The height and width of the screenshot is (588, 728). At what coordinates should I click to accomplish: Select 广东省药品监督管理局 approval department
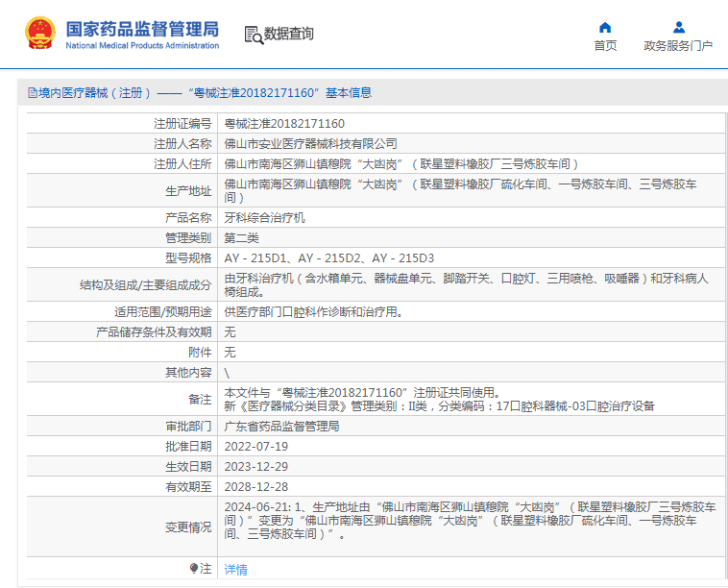coord(281,426)
